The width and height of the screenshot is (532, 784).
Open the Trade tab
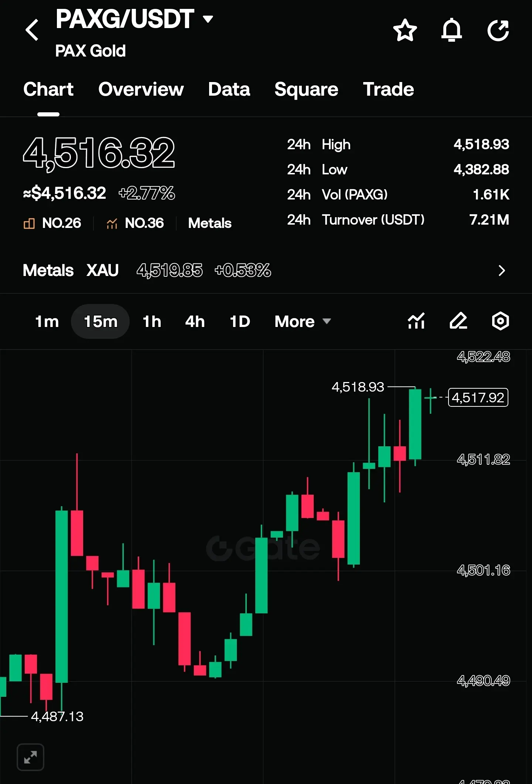point(388,89)
